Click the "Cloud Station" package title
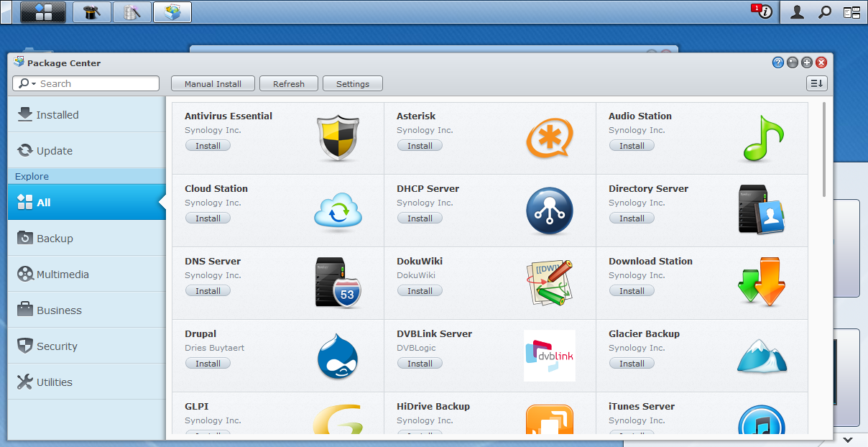868x447 pixels. [x=216, y=188]
